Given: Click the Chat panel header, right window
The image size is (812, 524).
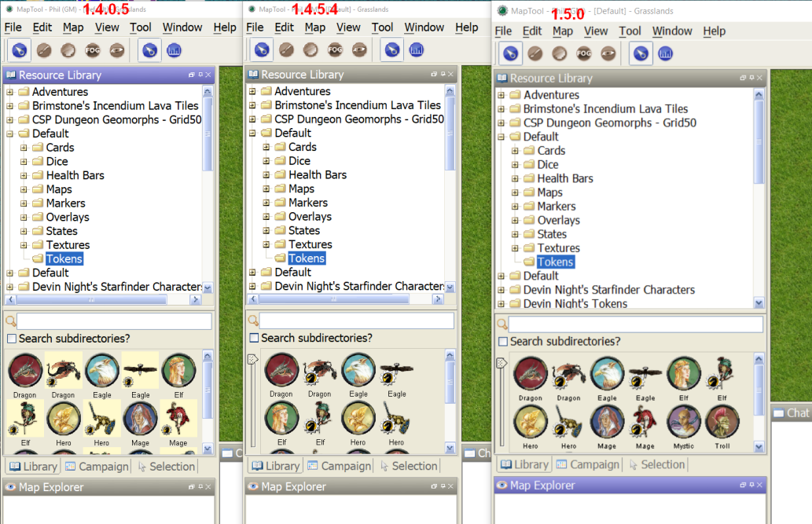Looking at the screenshot, I should click(x=792, y=412).
